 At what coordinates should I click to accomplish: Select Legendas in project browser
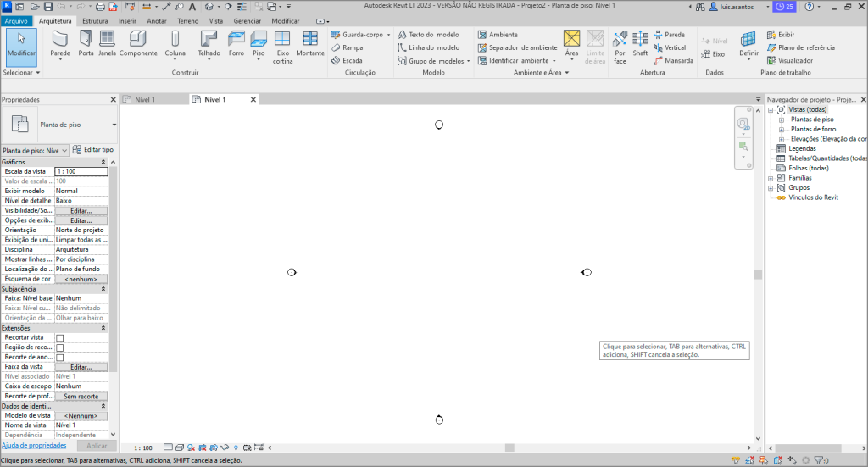(802, 149)
